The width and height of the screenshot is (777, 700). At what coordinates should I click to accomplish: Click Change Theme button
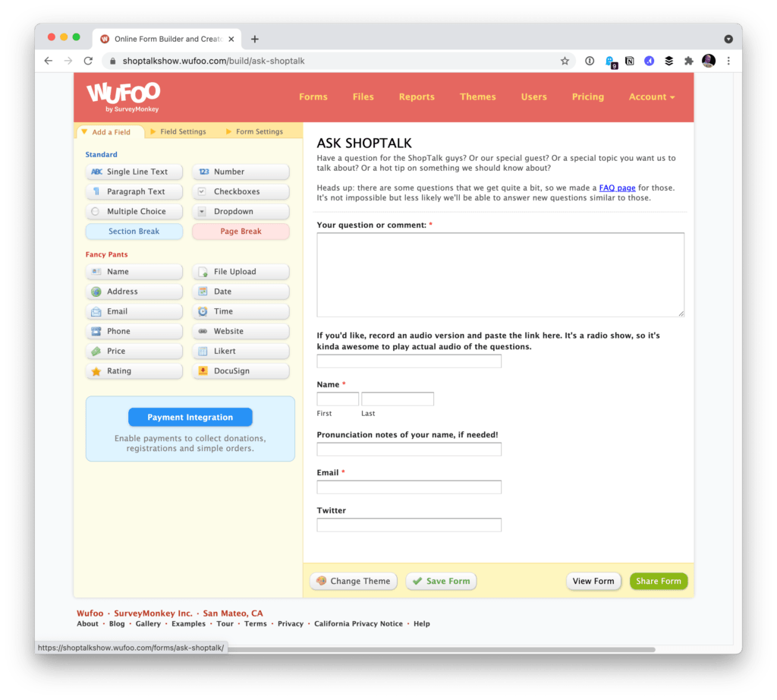pyautogui.click(x=354, y=581)
